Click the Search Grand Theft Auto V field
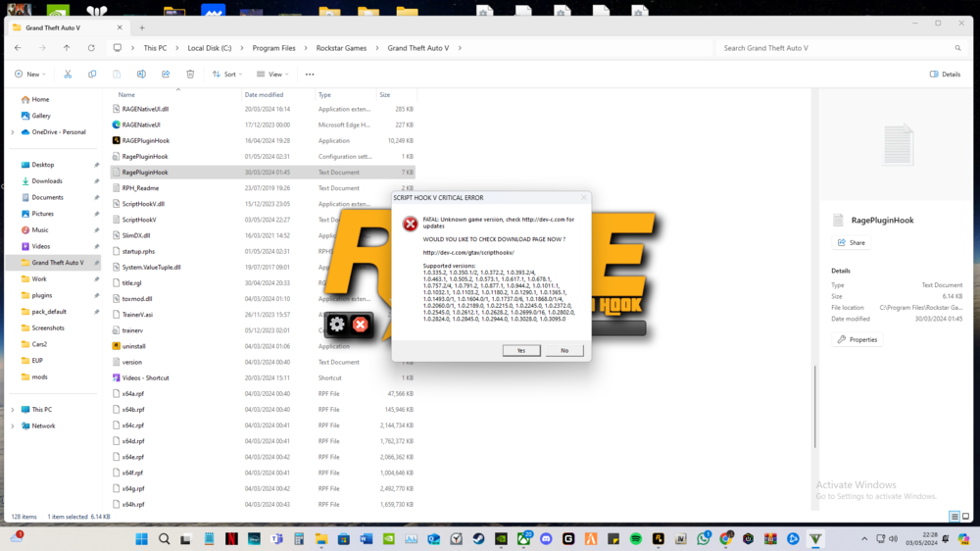The height and width of the screenshot is (551, 980). click(841, 47)
